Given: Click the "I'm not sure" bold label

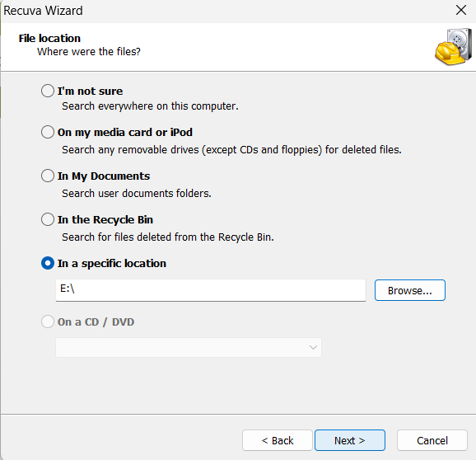Looking at the screenshot, I should [90, 92].
